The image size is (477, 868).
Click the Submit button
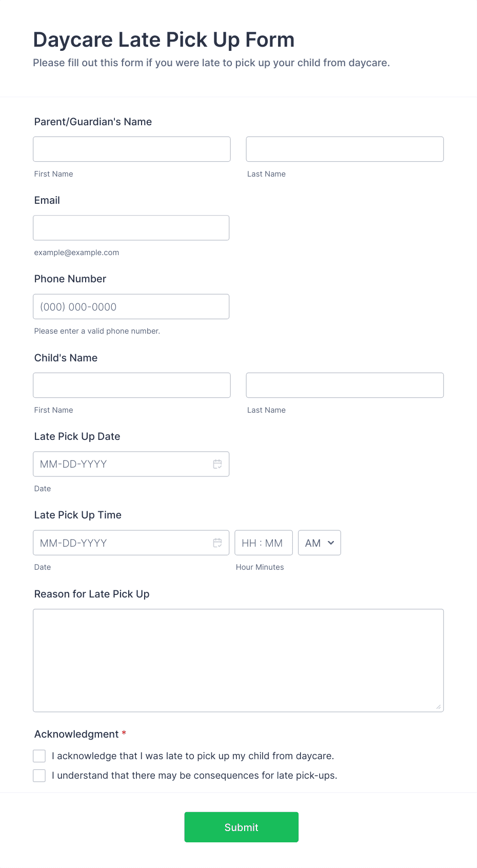[241, 827]
